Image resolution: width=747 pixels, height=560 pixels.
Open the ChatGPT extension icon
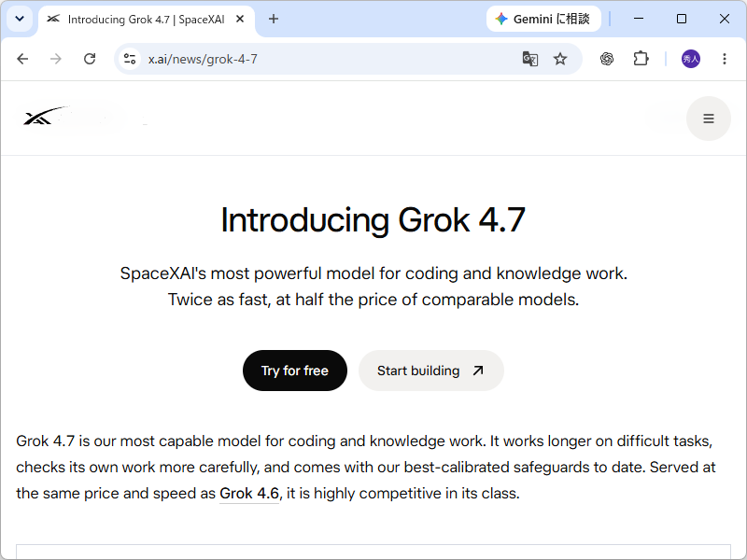(607, 59)
